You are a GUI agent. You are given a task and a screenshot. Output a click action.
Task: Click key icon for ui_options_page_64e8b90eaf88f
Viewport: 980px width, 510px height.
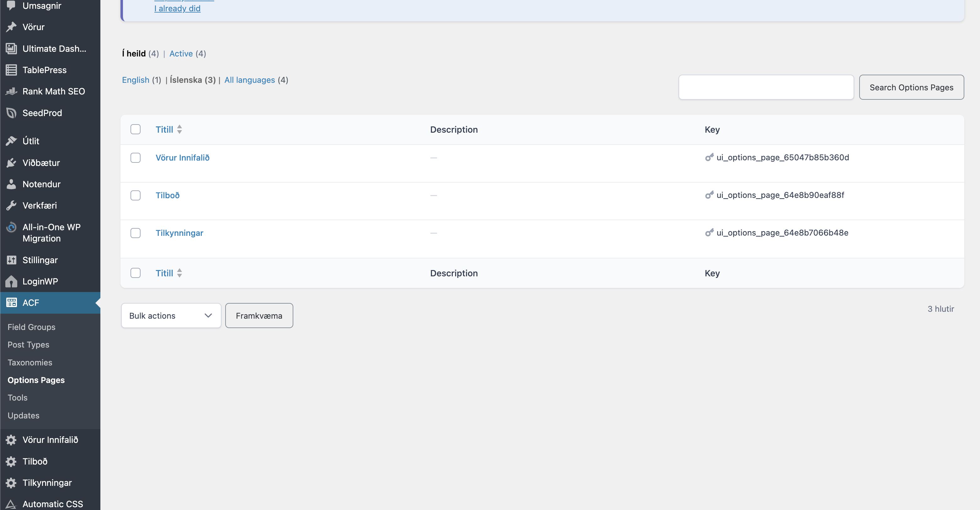click(x=709, y=195)
